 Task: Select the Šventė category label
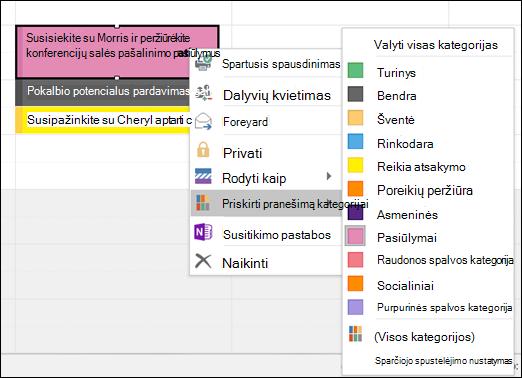396,119
